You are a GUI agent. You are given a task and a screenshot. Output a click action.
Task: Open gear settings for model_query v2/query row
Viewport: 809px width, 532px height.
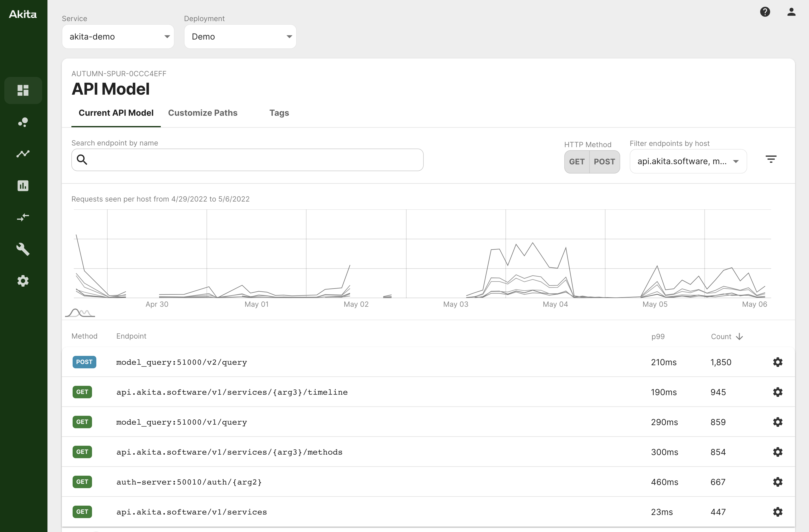pos(778,362)
